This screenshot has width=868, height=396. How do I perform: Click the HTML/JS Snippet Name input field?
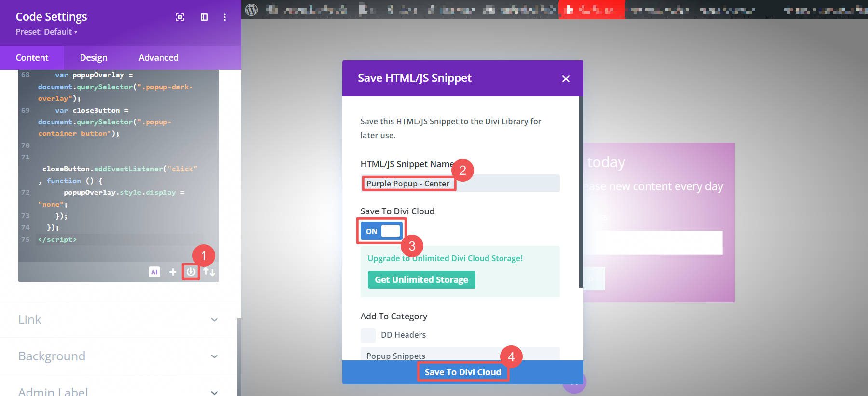click(460, 184)
